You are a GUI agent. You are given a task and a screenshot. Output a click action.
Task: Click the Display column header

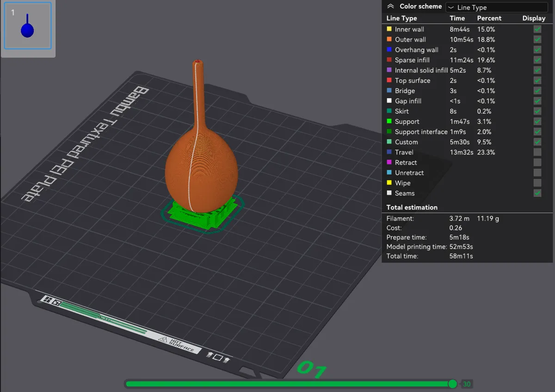coord(534,18)
